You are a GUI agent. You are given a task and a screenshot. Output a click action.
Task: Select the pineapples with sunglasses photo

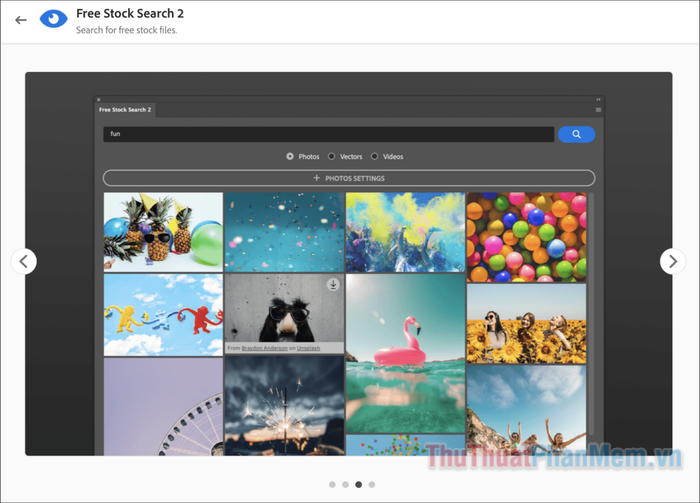tap(163, 232)
